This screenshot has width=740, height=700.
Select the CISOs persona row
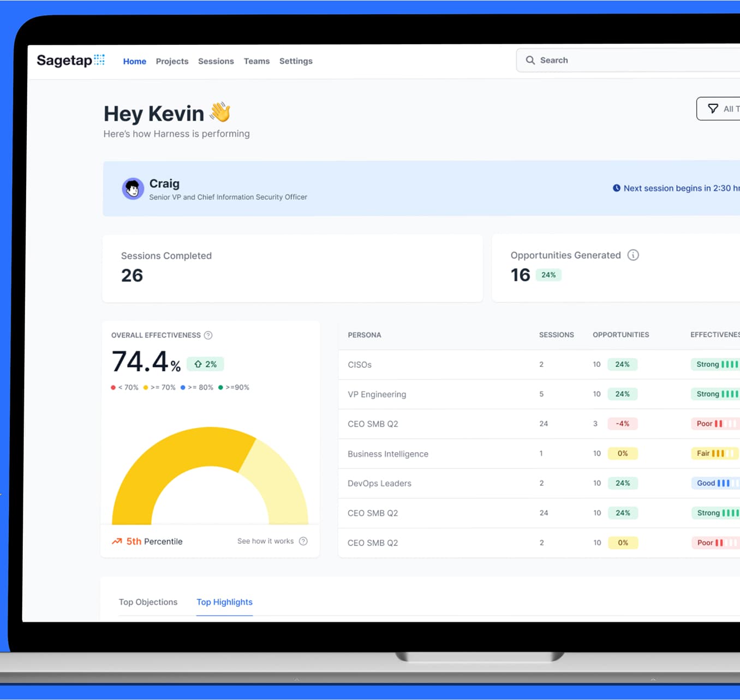[x=539, y=364]
